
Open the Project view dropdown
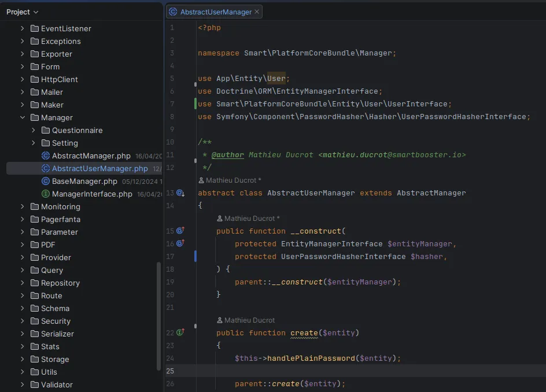click(23, 12)
